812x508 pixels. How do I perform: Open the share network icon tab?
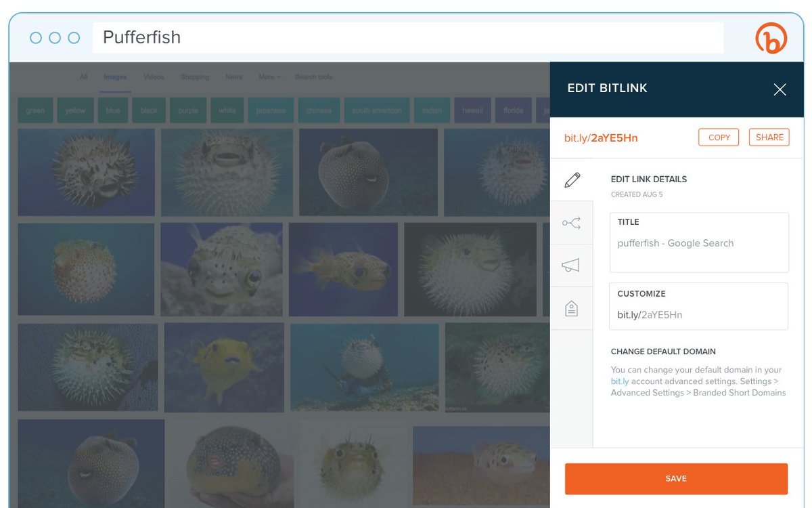(x=571, y=223)
